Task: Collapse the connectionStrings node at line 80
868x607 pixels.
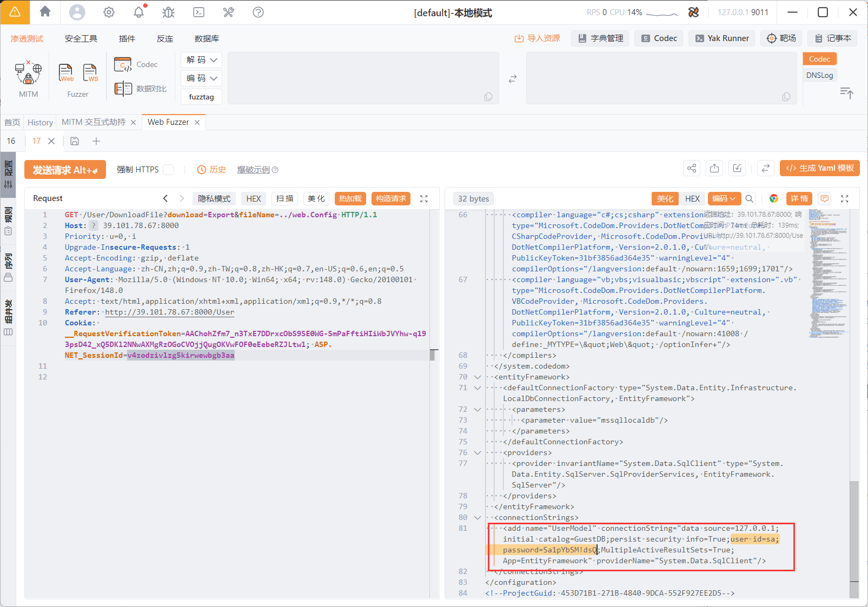Action: pyautogui.click(x=477, y=517)
